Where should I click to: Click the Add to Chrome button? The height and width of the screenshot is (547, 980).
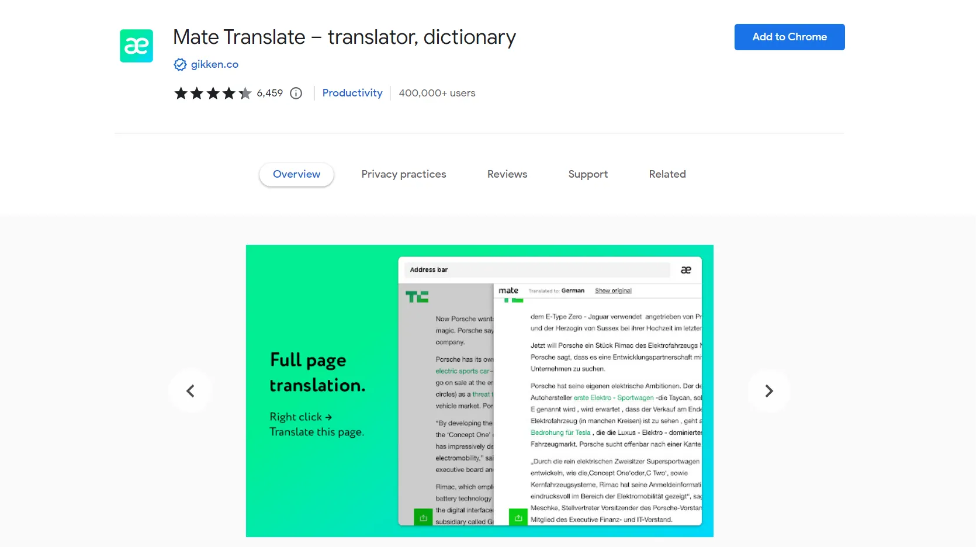(x=789, y=37)
